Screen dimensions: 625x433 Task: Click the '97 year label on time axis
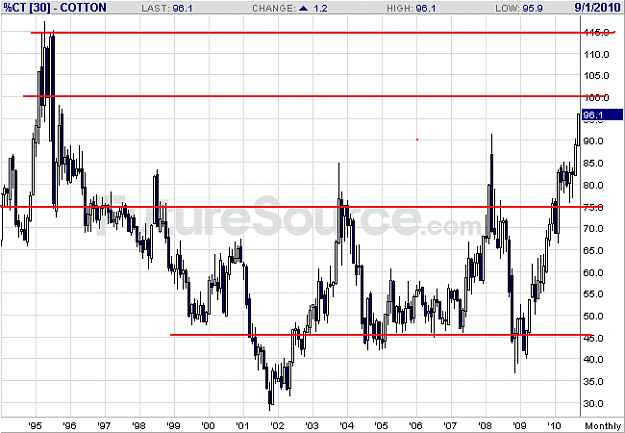point(104,425)
